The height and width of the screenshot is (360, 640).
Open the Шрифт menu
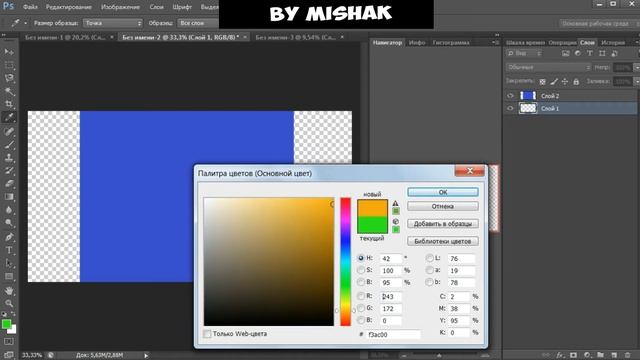[182, 7]
